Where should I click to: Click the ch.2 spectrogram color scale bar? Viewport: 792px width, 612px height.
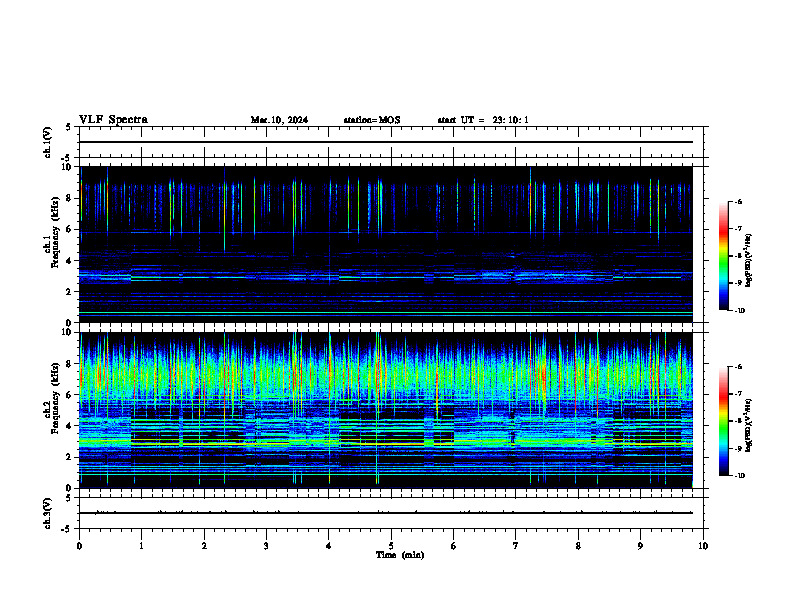tap(724, 421)
